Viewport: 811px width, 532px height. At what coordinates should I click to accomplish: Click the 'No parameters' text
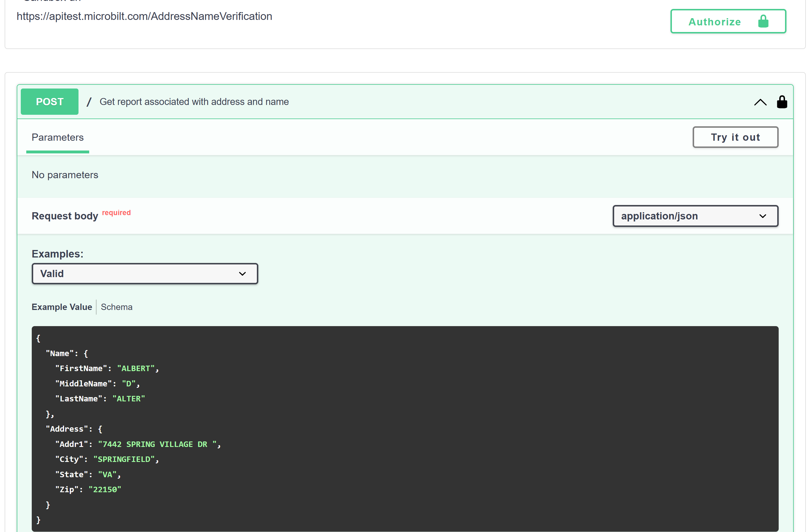tap(65, 175)
